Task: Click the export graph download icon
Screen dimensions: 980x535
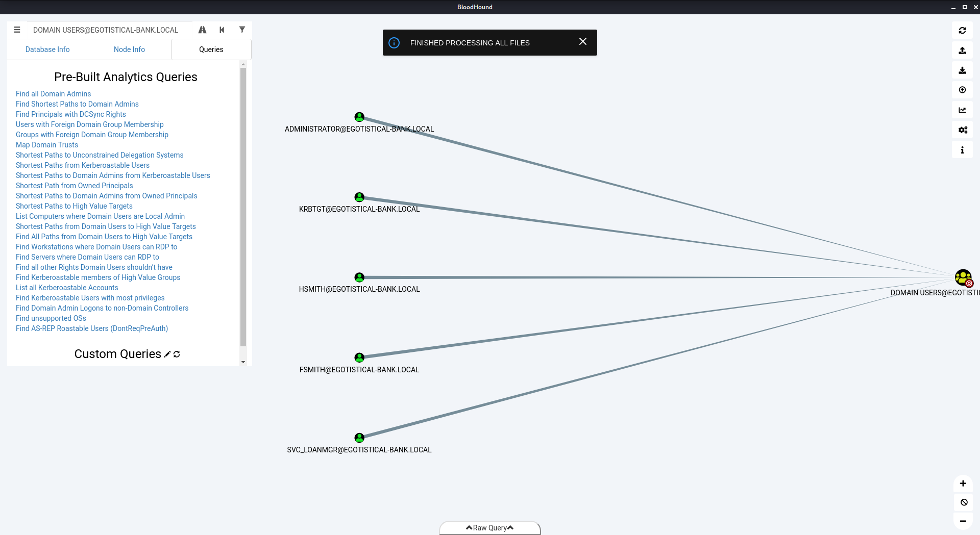Action: [962, 70]
